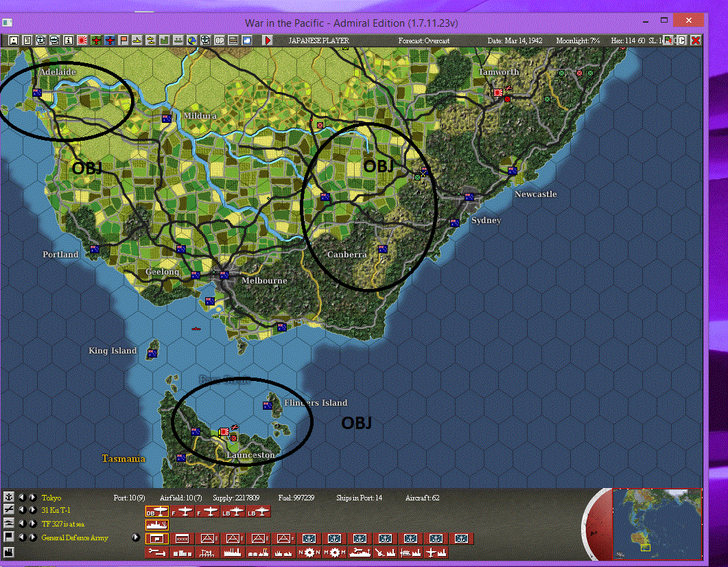Click the flag icon beside General Defence Army

point(9,537)
